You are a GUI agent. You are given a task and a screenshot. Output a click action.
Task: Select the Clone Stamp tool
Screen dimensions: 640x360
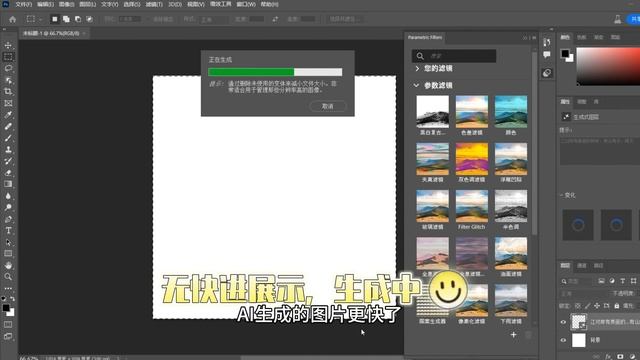click(8, 149)
